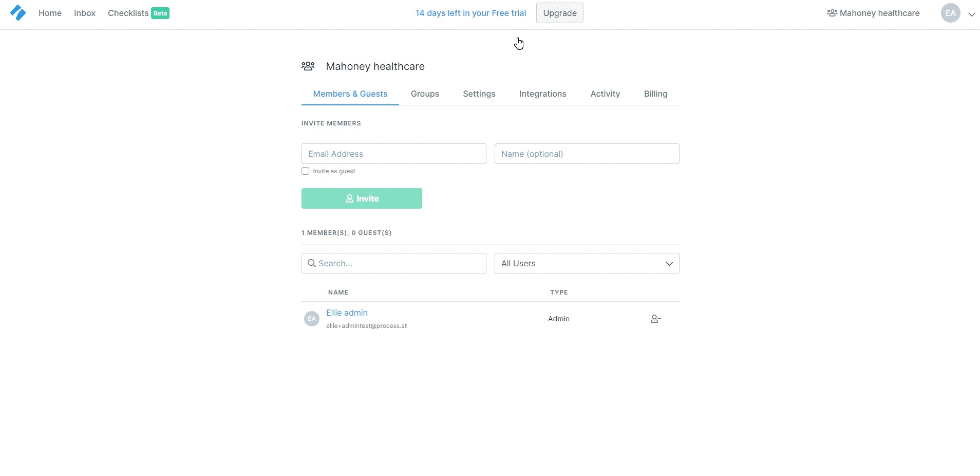Go to the Billing tab
Image resolution: width=980 pixels, height=476 pixels.
click(656, 94)
